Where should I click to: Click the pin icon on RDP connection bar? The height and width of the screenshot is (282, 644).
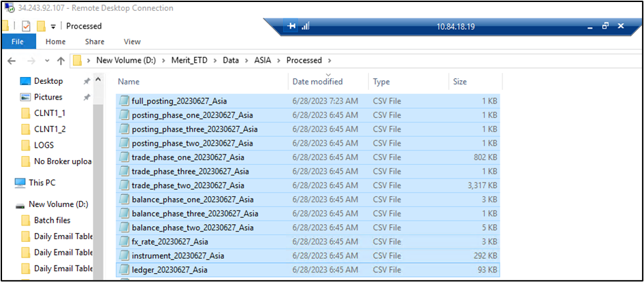(292, 26)
